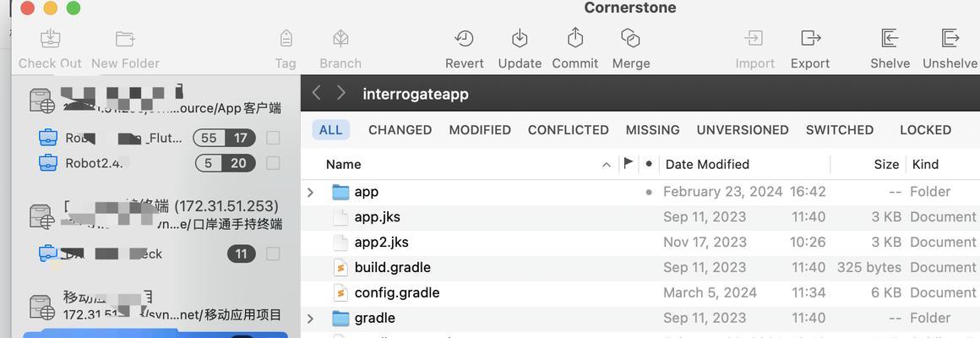Click the Unshelve toolbar icon
The height and width of the screenshot is (338, 980).
950,39
